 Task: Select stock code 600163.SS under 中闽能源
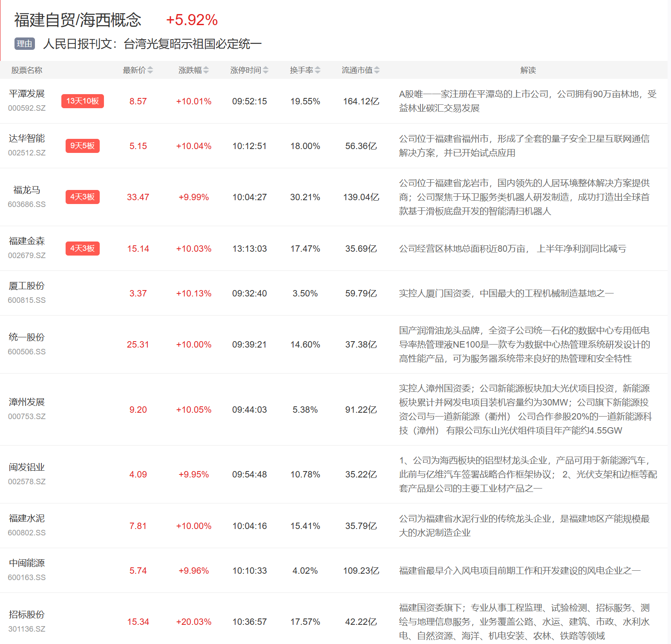[x=27, y=578]
